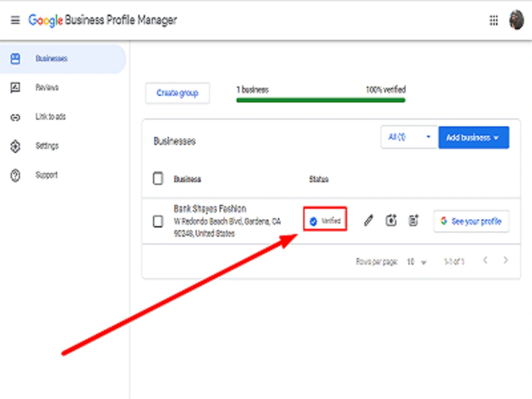Open the hamburger main menu

15,20
